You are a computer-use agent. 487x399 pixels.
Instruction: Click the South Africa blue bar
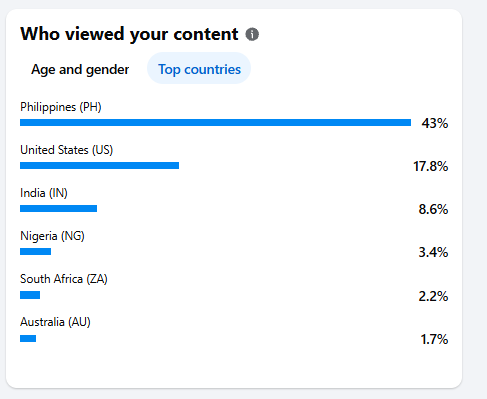(x=30, y=295)
